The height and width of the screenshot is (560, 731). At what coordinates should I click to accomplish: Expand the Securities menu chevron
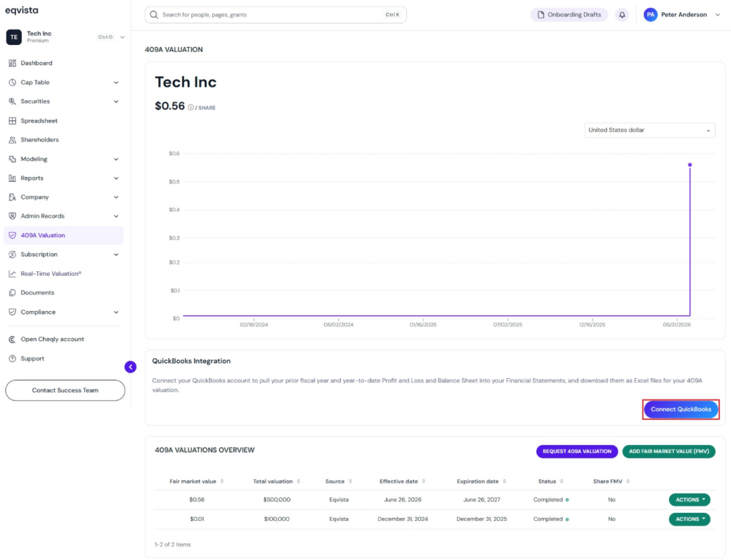[116, 101]
